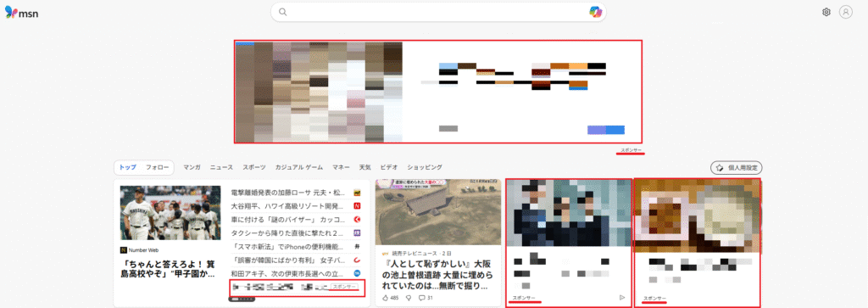Go to the スポーツ section
Viewport: 868px width, 308px height.
point(253,167)
